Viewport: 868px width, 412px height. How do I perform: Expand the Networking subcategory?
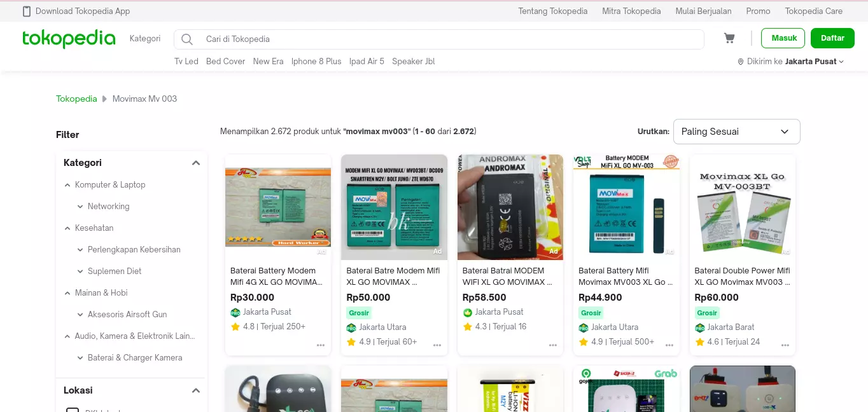(x=80, y=207)
